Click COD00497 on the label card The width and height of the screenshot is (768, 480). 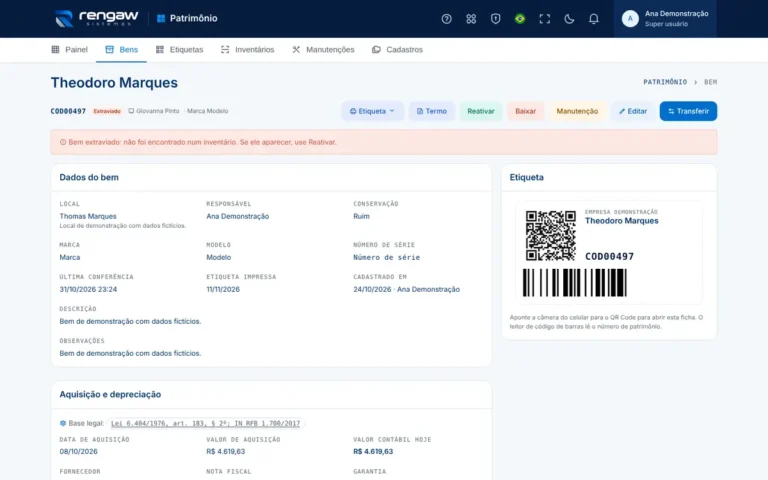(x=609, y=256)
